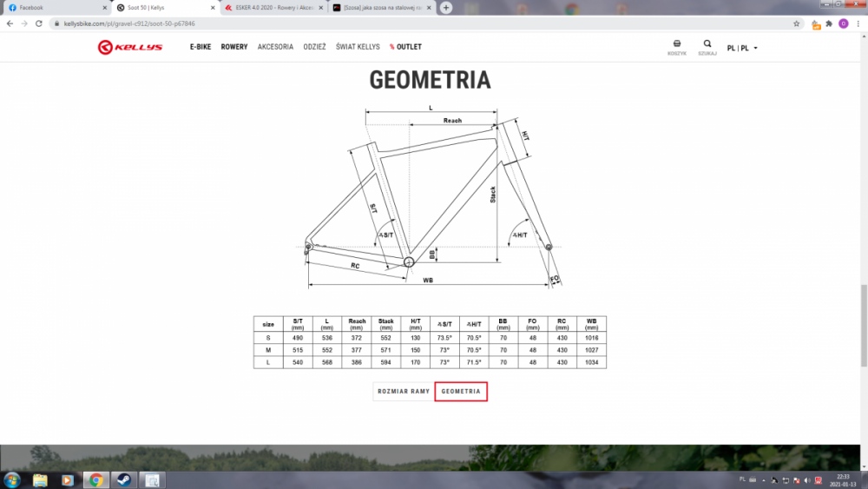Open the ŚWIAT KELLYS menu
This screenshot has width=868, height=489.
358,47
